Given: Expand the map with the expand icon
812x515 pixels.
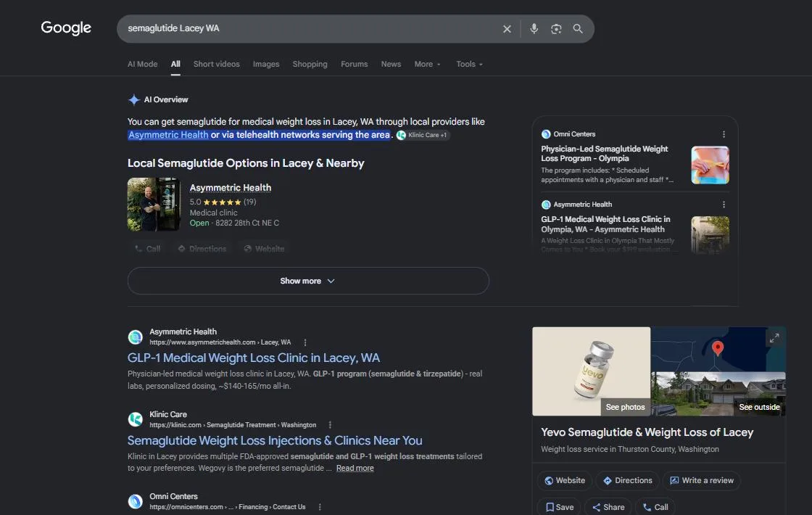Looking at the screenshot, I should click(x=774, y=338).
